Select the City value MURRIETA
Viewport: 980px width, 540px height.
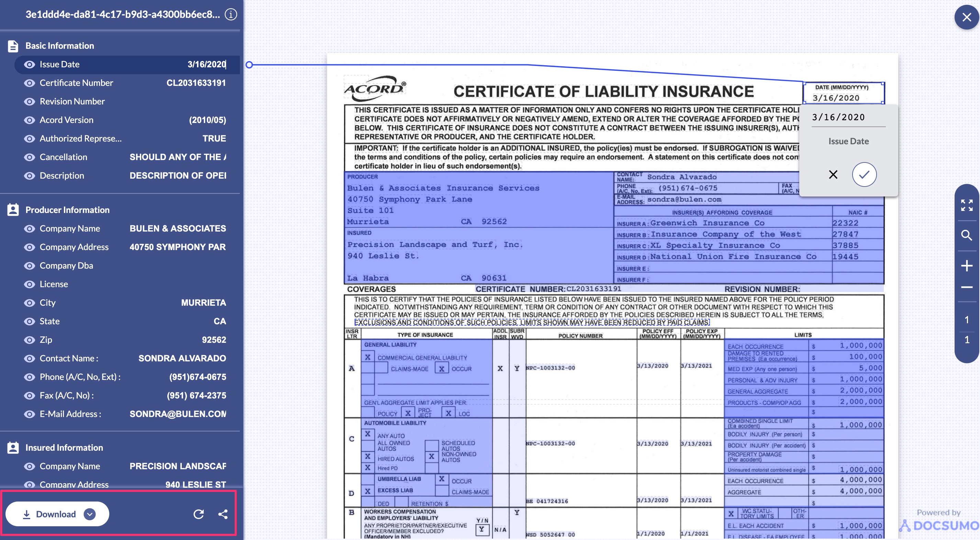pyautogui.click(x=203, y=303)
